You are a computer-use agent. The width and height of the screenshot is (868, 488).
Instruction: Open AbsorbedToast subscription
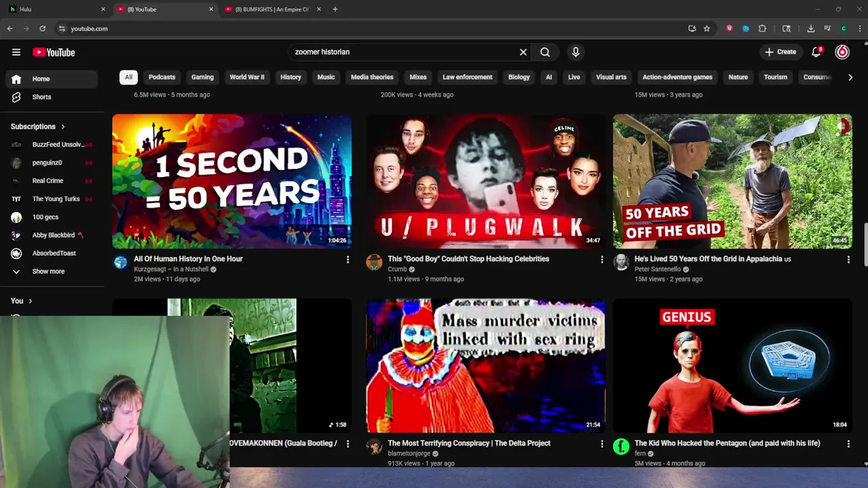[x=52, y=253]
